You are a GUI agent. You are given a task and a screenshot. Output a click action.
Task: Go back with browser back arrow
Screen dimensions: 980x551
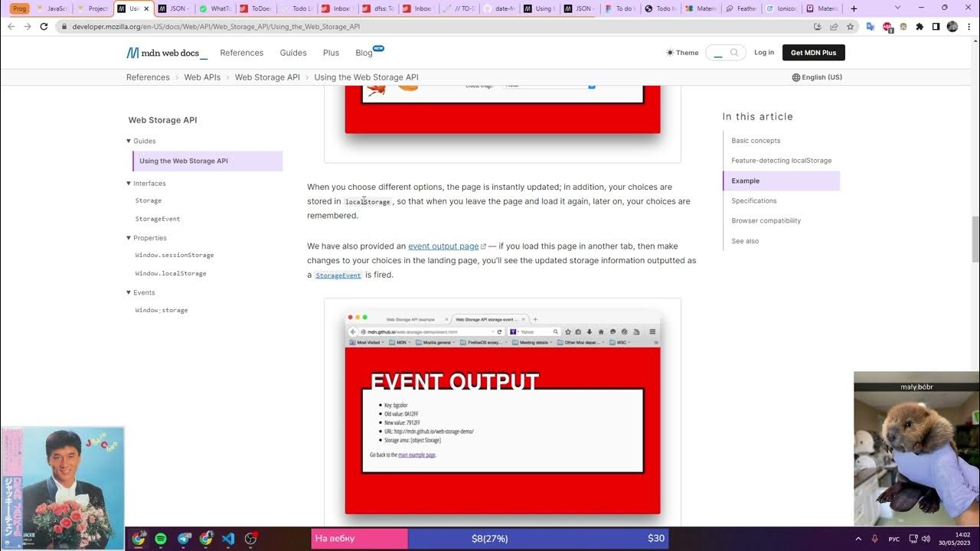[x=11, y=26]
